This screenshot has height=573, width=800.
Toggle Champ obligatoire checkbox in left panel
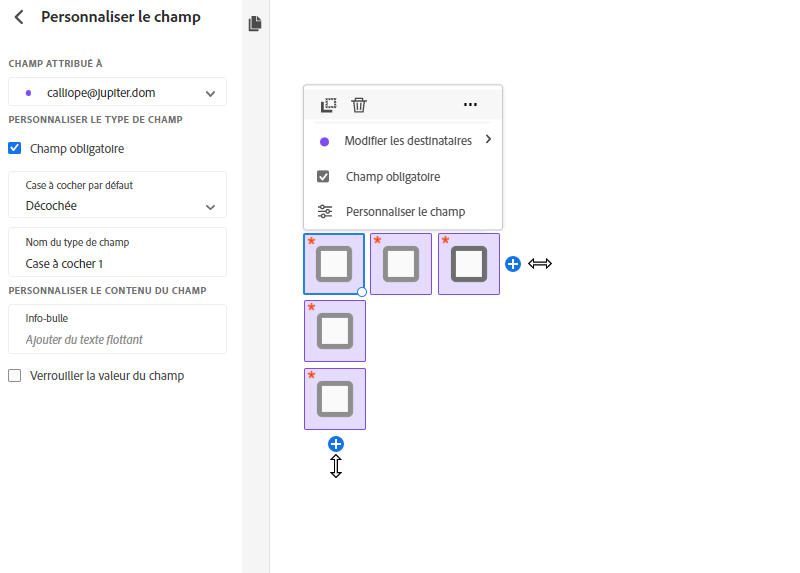[x=15, y=149]
